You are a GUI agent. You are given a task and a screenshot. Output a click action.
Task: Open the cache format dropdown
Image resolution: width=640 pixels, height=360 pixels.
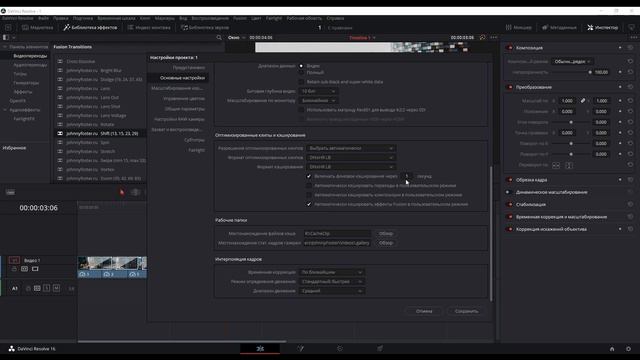pyautogui.click(x=351, y=167)
